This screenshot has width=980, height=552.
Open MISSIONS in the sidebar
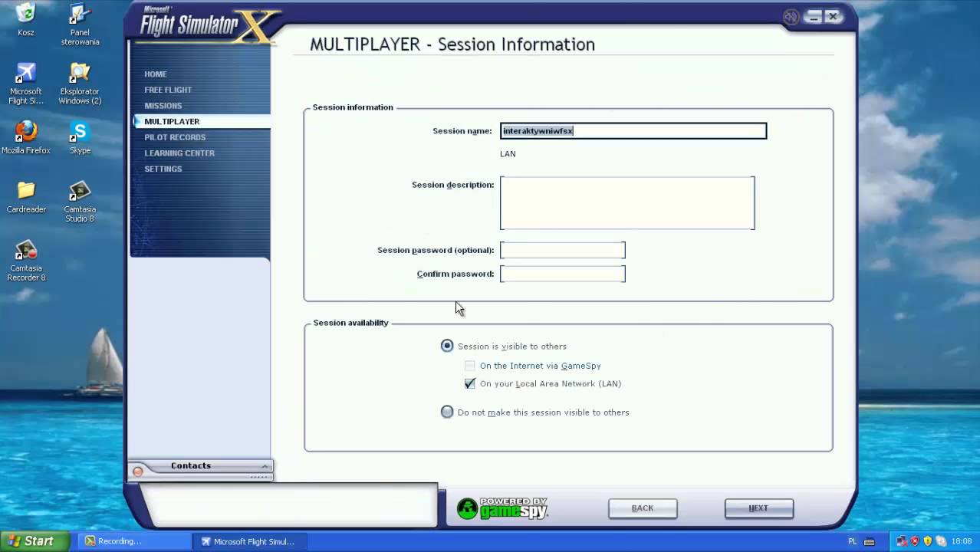[163, 106]
